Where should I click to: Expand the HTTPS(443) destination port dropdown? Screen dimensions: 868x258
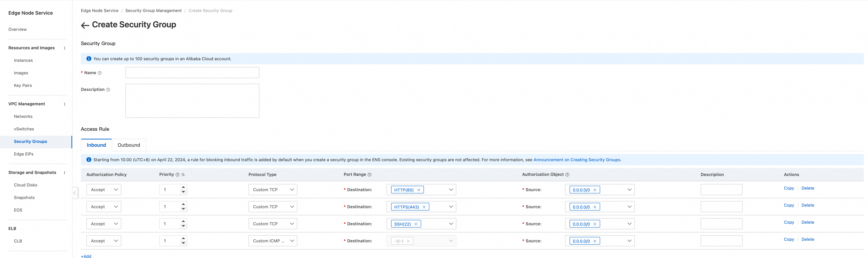pyautogui.click(x=451, y=207)
